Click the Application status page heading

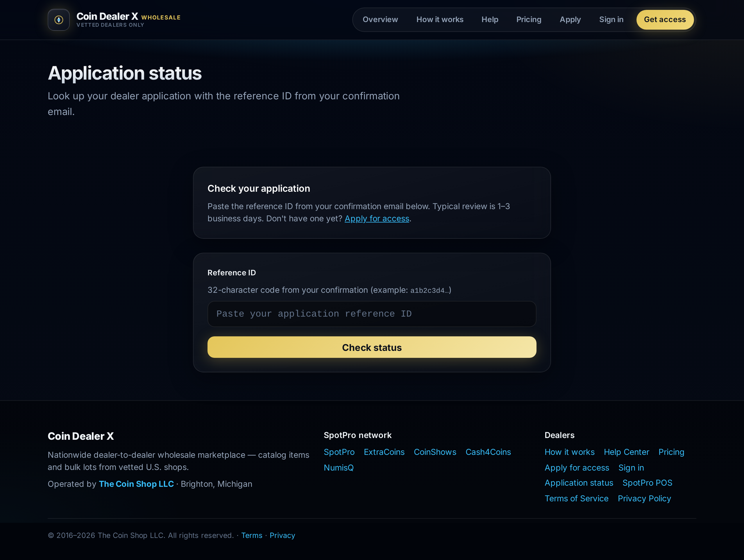pos(125,73)
